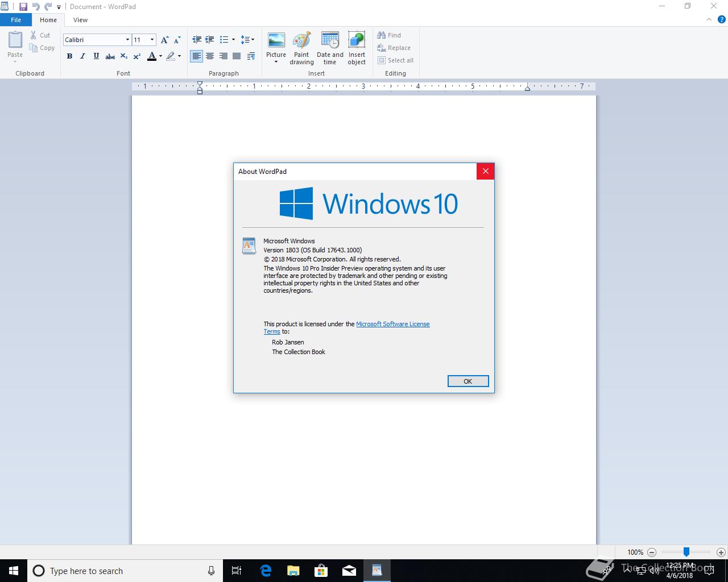Switch to the View ribbon tab
This screenshot has width=728, height=582.
(80, 20)
